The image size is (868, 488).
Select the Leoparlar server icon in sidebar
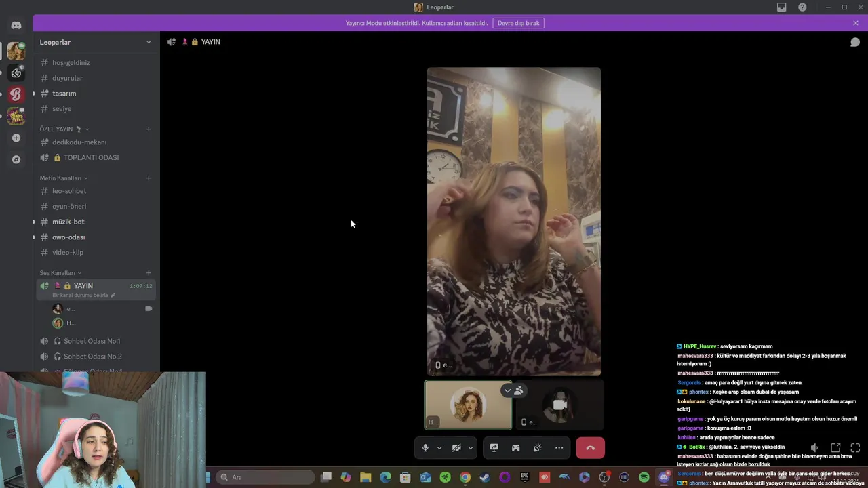tap(16, 51)
